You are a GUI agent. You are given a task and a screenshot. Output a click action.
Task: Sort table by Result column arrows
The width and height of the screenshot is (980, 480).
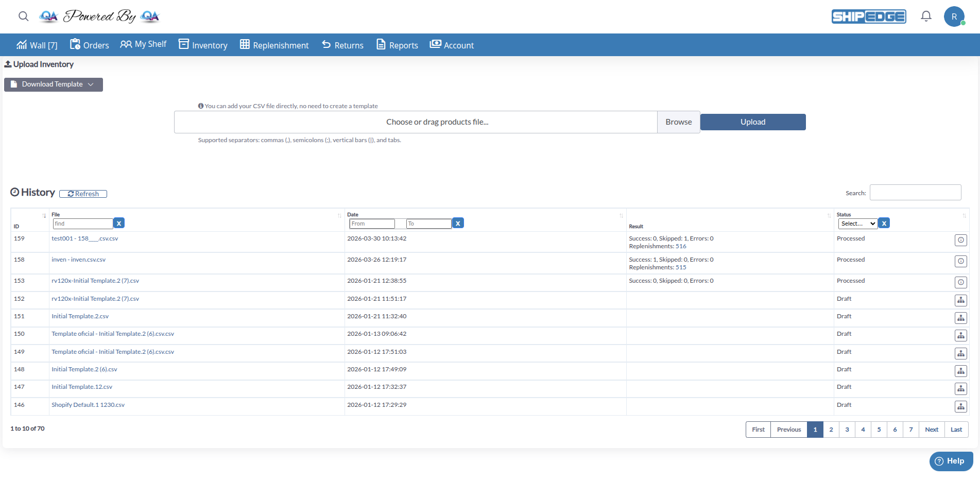pos(829,216)
